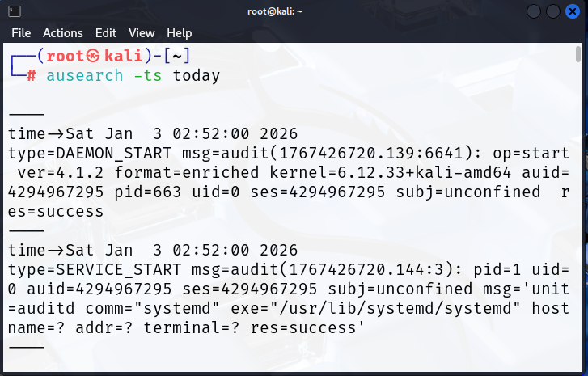Click the -ts flag in the command
Screen dimensions: 588x376
pyautogui.click(x=148, y=76)
